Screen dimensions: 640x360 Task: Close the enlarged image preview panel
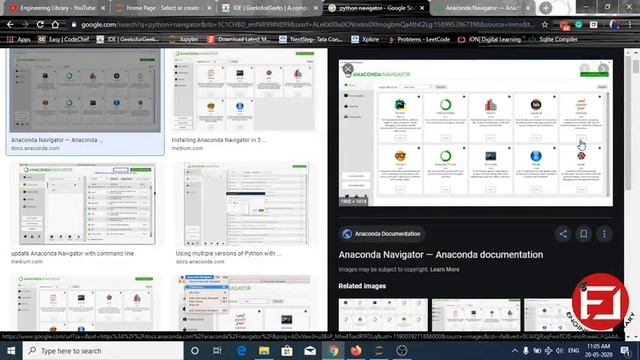point(348,69)
